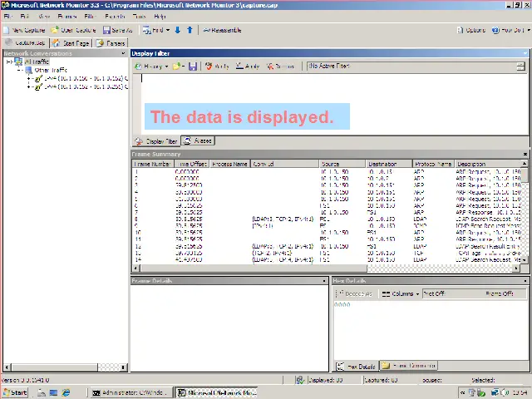Open Network Conversations panel dropdown arrow

(123, 53)
